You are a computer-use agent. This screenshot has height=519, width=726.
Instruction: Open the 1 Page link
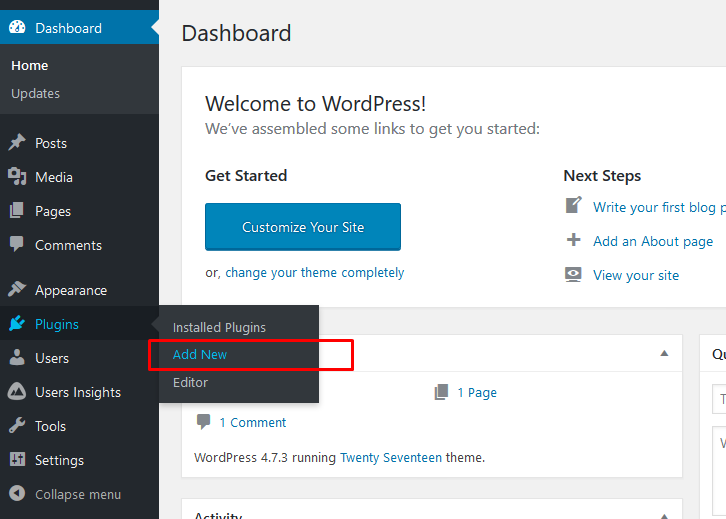pos(477,393)
